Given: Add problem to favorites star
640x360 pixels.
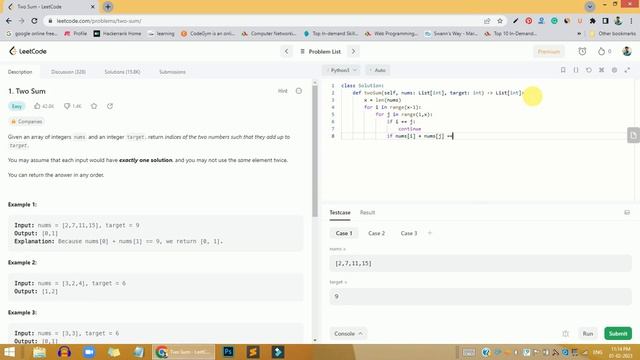Looking at the screenshot, I should click(94, 106).
